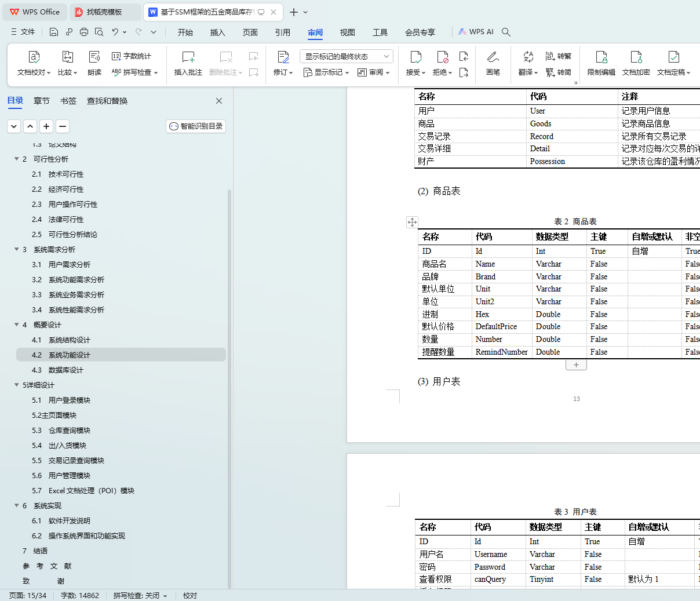Open the 显示标记 dropdown
Image resolution: width=700 pixels, height=601 pixels.
(326, 72)
